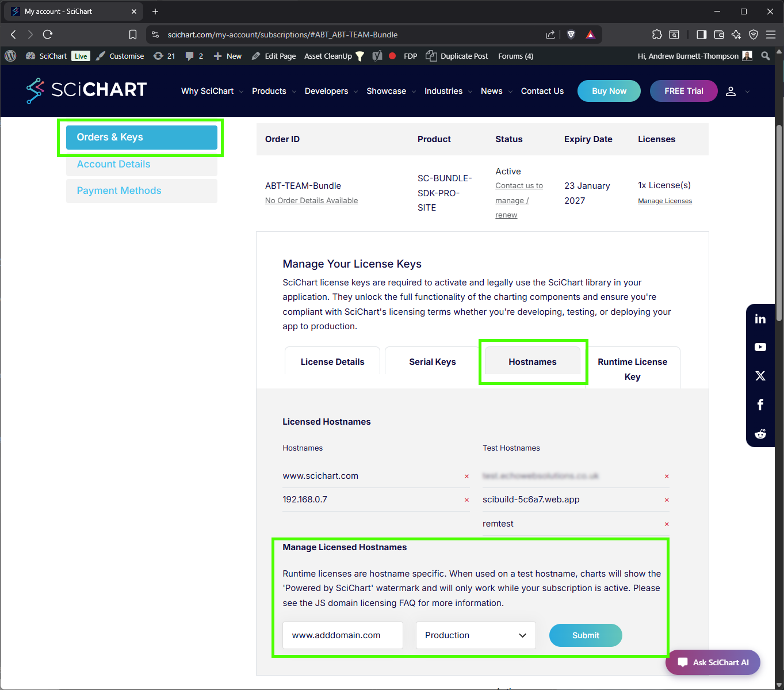Open the user account icon in navbar
The width and height of the screenshot is (784, 690).
[x=731, y=92]
